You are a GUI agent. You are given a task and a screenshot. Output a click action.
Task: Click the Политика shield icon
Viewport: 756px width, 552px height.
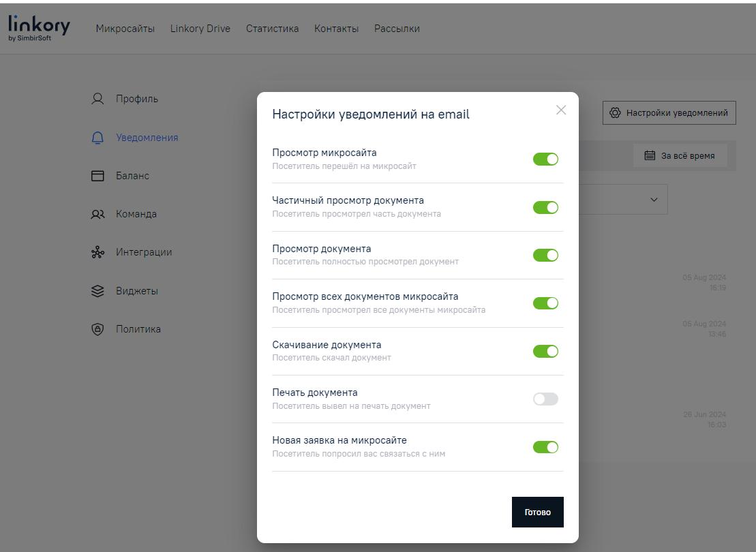(97, 329)
